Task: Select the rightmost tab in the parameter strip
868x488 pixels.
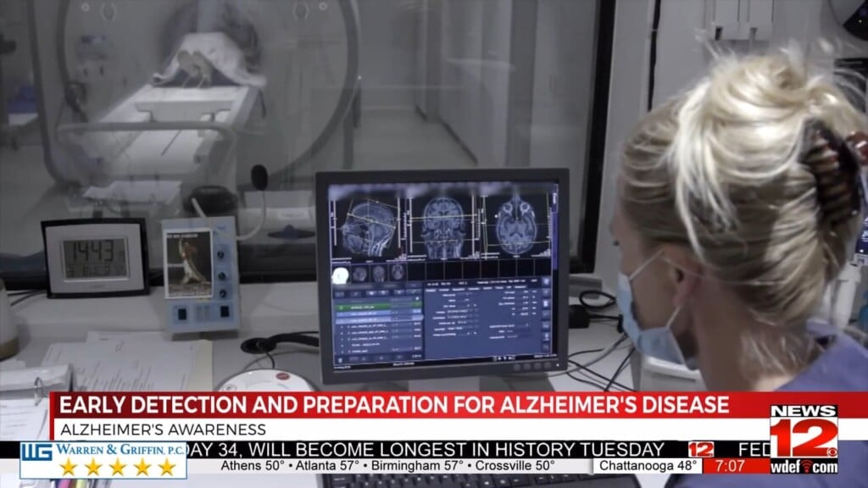Action: click(520, 289)
